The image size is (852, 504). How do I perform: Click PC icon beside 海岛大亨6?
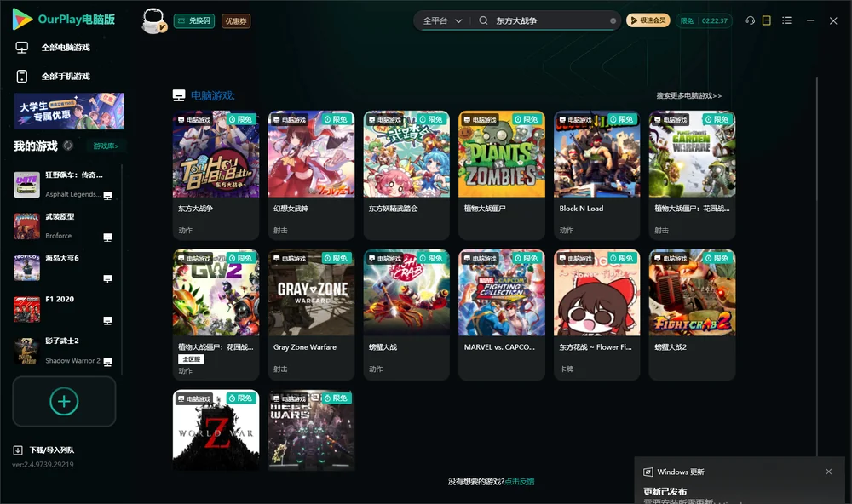pos(107,278)
